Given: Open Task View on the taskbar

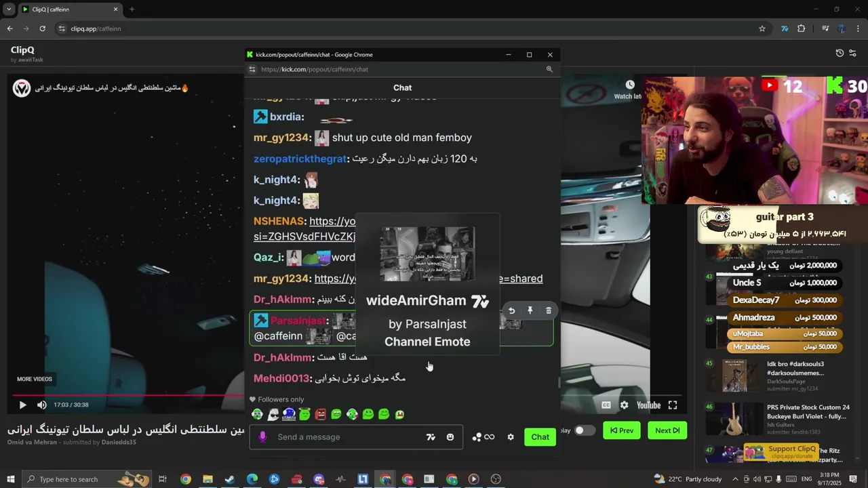Looking at the screenshot, I should pyautogui.click(x=163, y=479).
